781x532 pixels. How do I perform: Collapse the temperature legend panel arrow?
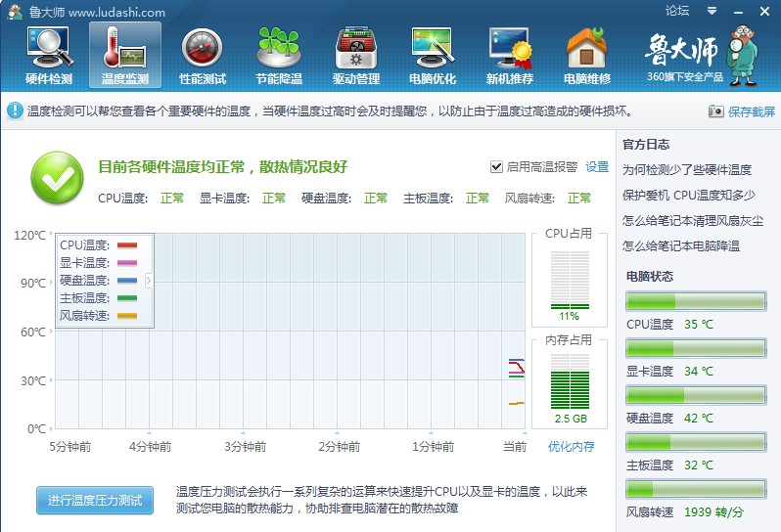(x=149, y=281)
